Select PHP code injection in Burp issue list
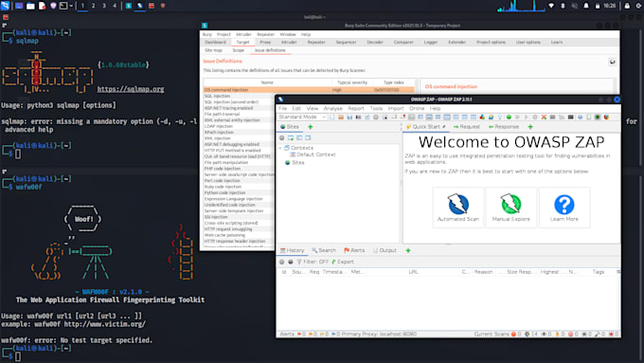 point(239,169)
